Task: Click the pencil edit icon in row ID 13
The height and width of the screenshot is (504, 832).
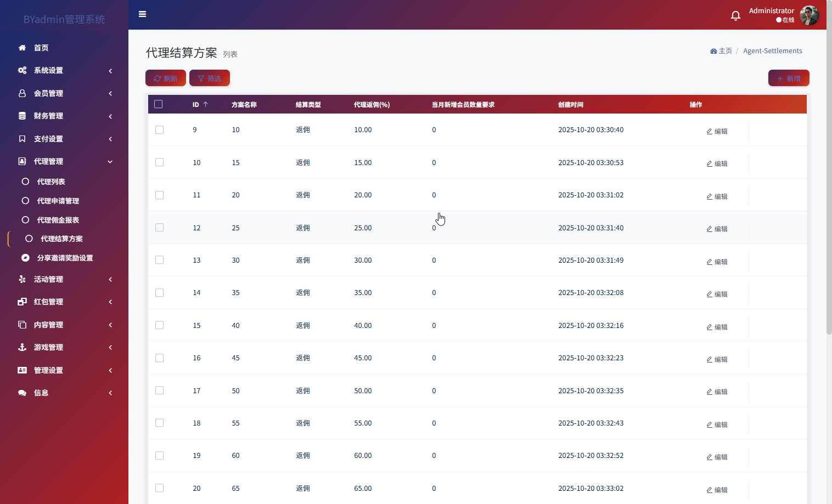Action: click(709, 262)
